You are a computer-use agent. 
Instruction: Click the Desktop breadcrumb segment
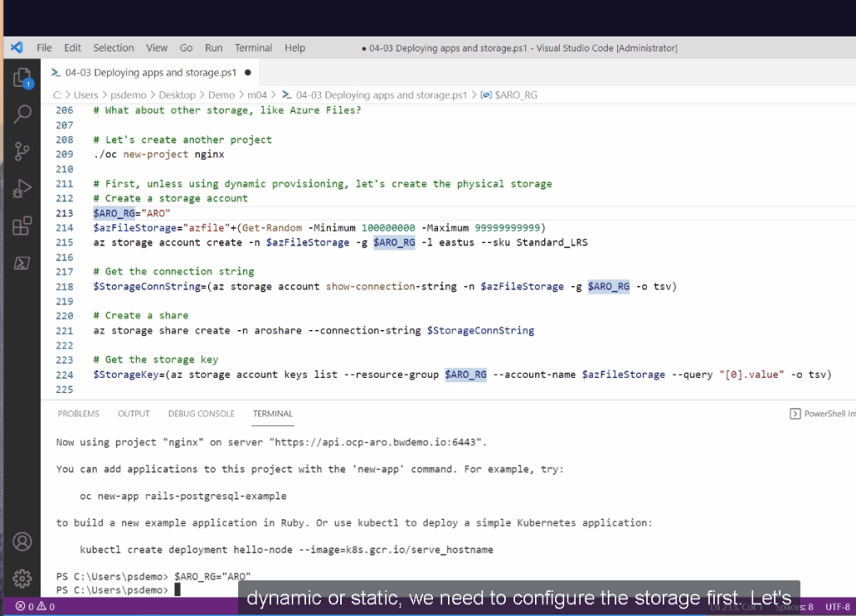[x=177, y=95]
